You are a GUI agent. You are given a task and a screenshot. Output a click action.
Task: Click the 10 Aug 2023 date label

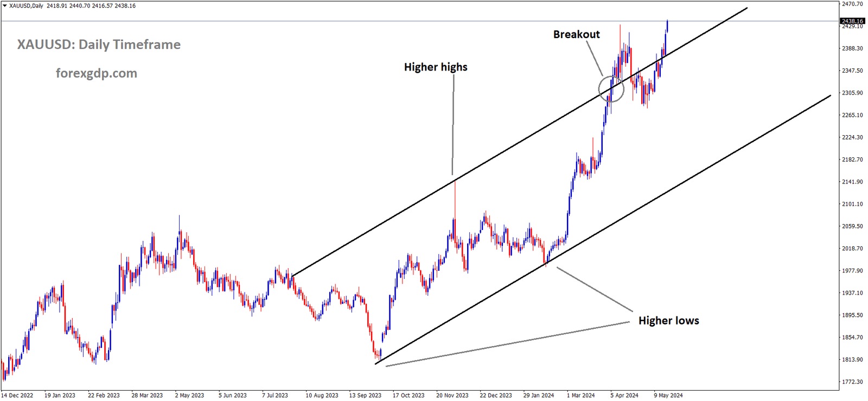tap(322, 396)
